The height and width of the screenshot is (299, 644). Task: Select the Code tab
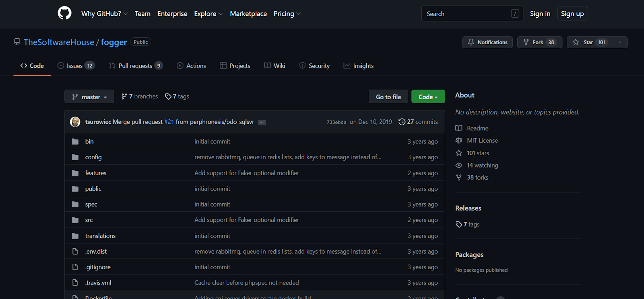(x=32, y=66)
